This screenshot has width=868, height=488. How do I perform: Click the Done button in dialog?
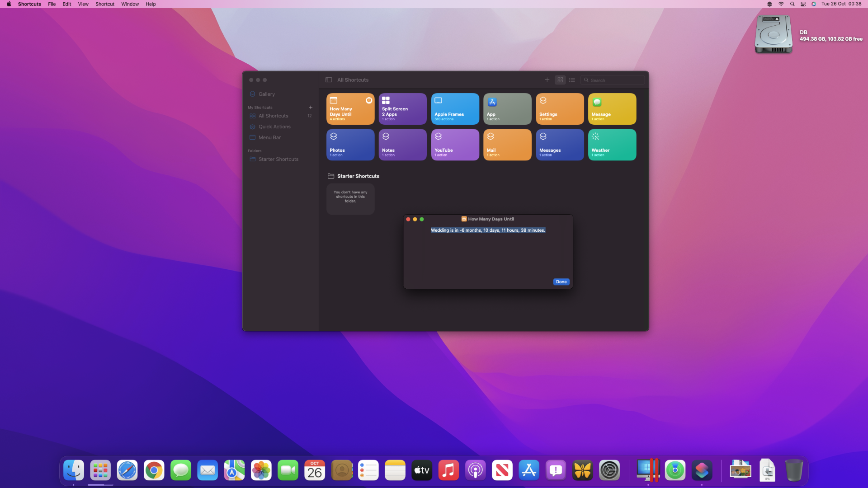(x=561, y=281)
